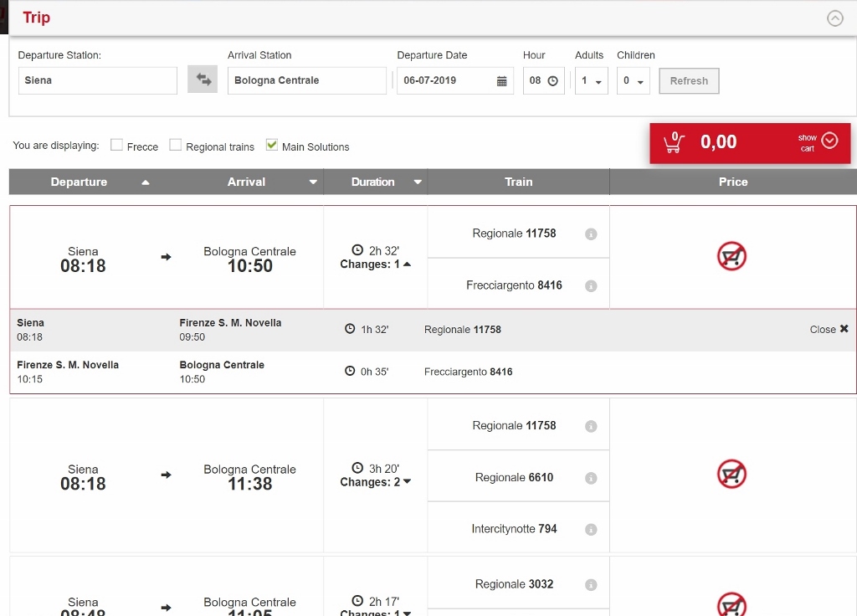
Task: Show info for Regionale 6610 train
Action: 591,479
